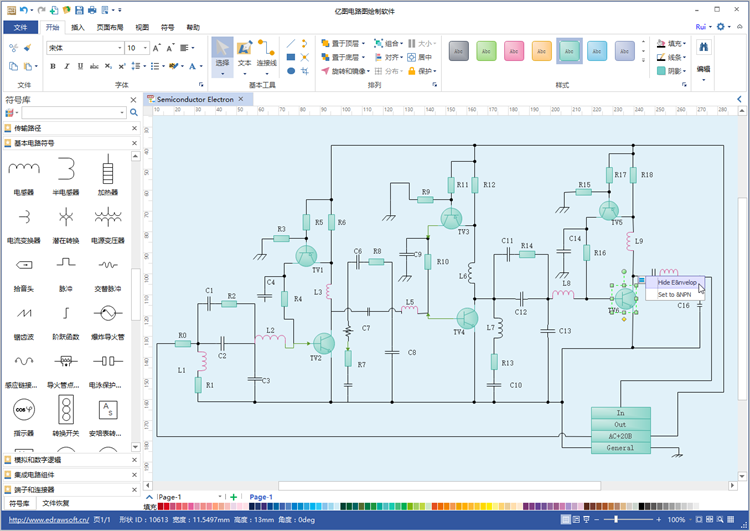
Task: Click the green plus add page icon
Action: coord(233,497)
